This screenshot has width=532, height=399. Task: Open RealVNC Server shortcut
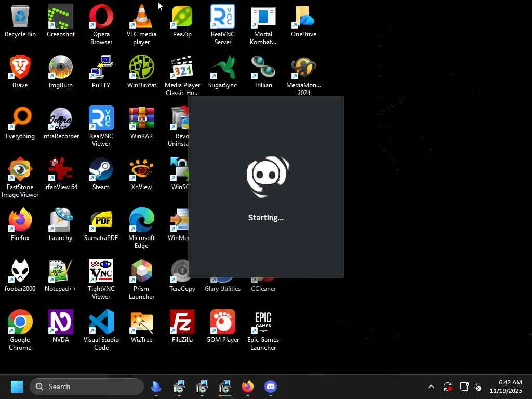point(222,24)
